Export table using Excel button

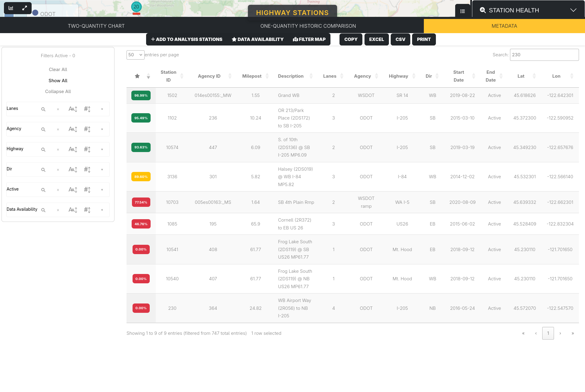(377, 39)
